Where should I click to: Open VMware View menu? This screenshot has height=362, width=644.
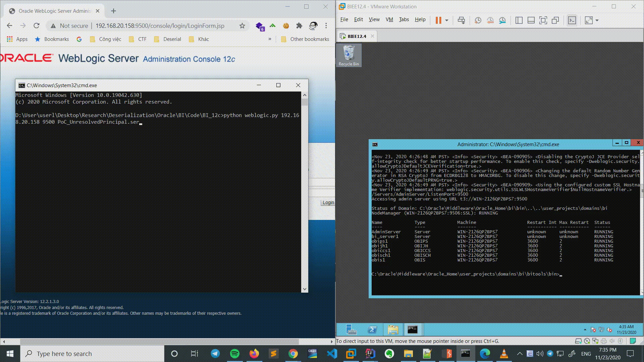pyautogui.click(x=374, y=19)
